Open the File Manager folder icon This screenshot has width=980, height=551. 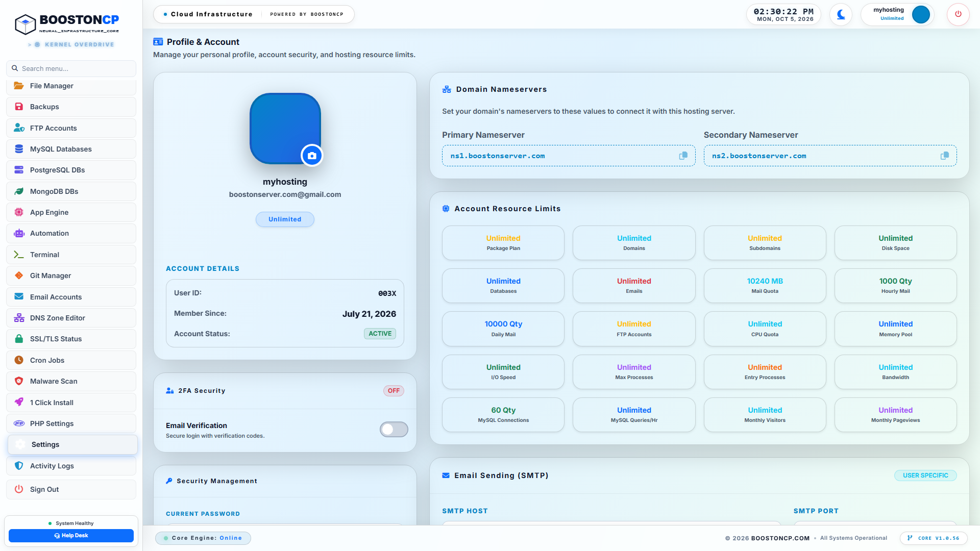pos(19,86)
